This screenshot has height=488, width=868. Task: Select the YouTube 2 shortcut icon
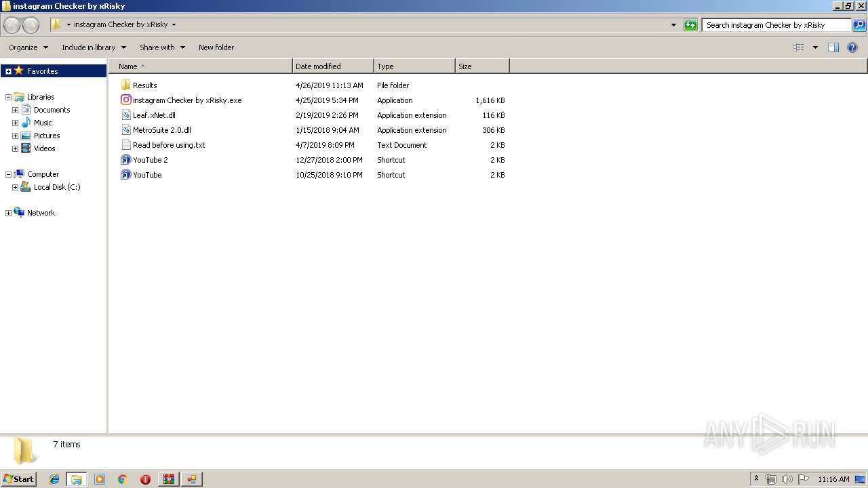coord(125,160)
